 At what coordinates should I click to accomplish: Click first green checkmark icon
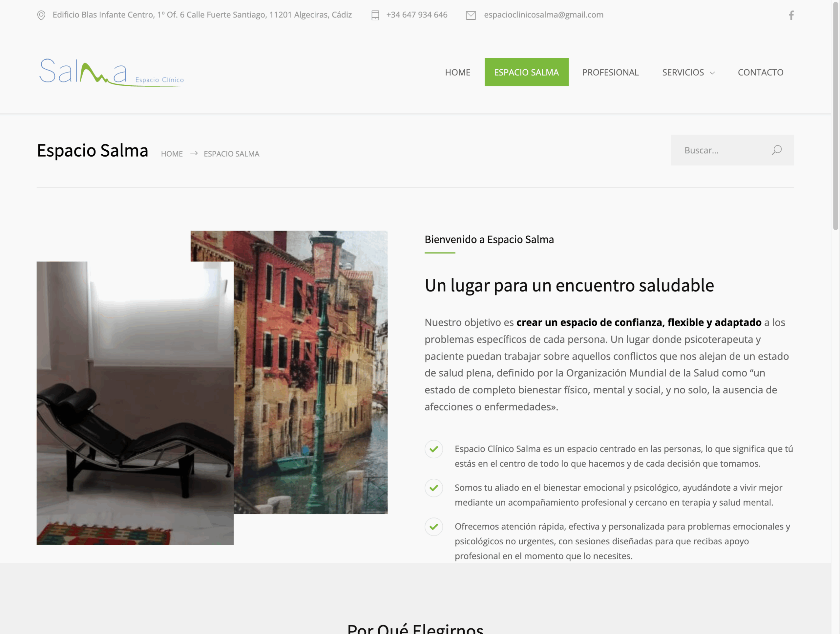pyautogui.click(x=434, y=449)
